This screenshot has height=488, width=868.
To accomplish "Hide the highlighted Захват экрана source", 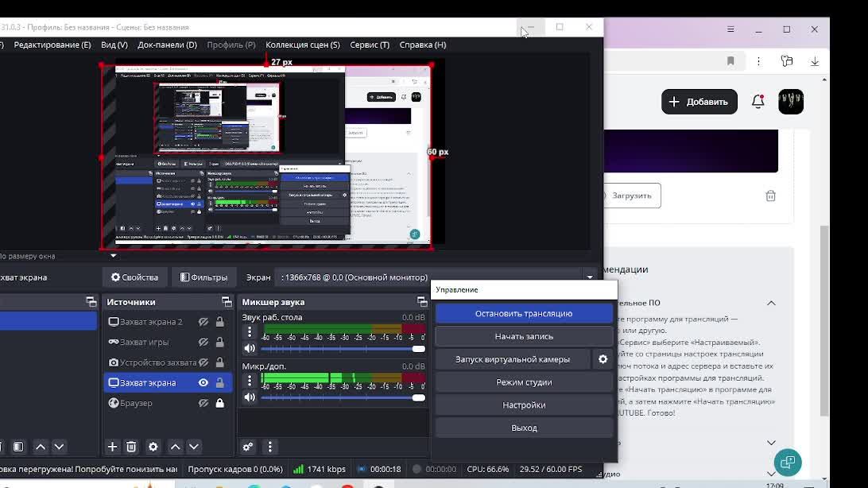I will (203, 382).
